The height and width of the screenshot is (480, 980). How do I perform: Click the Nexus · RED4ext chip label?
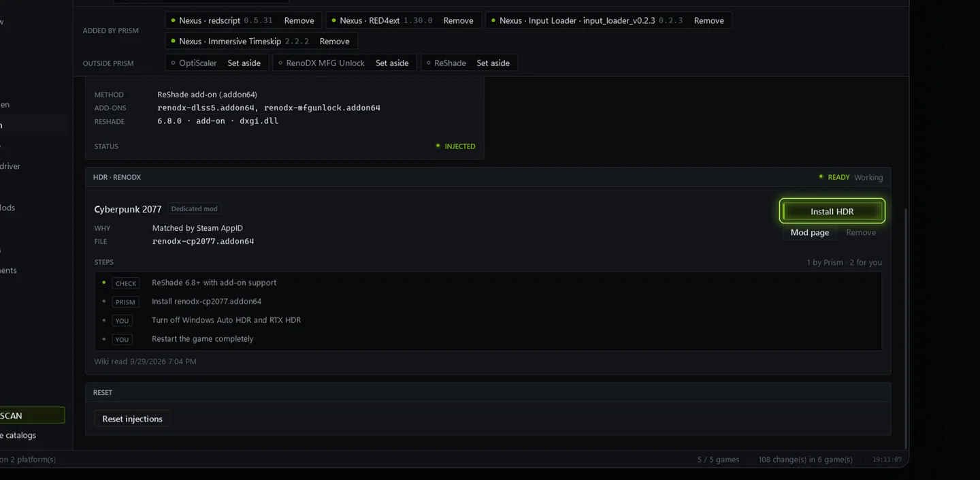(x=370, y=20)
